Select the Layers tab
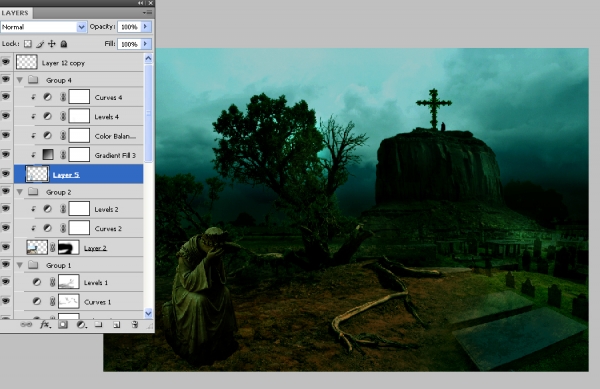 (15, 13)
